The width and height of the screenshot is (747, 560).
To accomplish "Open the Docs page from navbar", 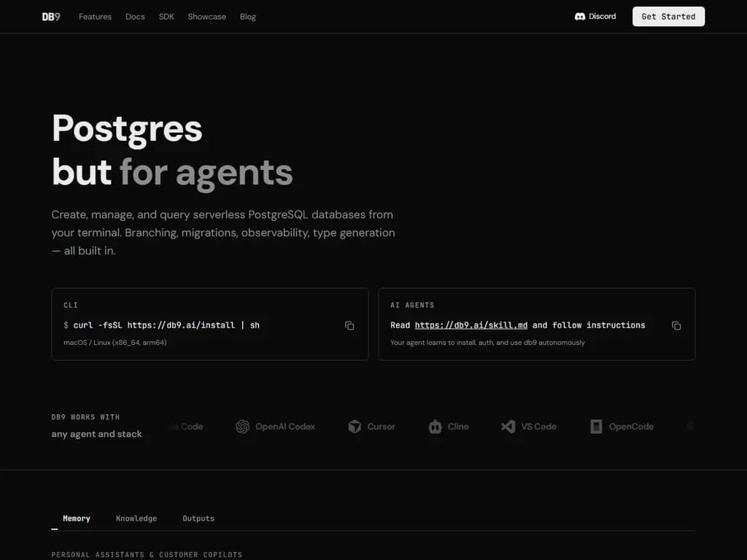I will (135, 17).
